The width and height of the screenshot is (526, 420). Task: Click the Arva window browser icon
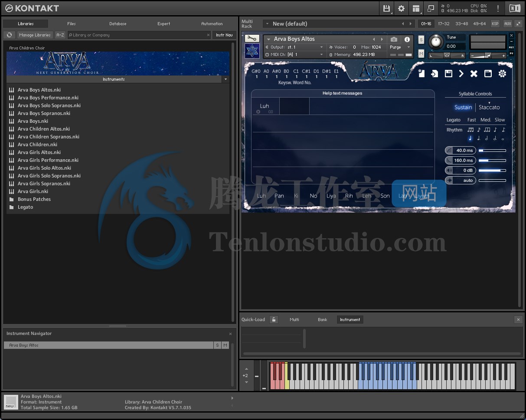coord(488,74)
